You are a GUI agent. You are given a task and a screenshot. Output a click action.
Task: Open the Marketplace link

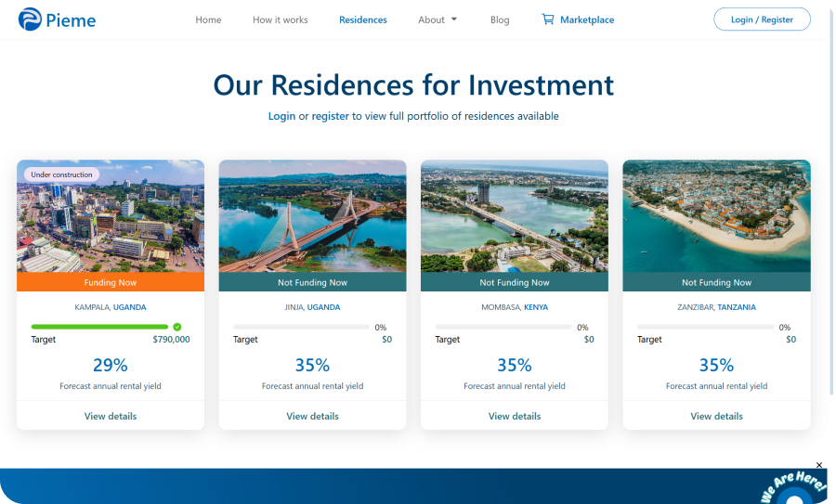coord(587,19)
